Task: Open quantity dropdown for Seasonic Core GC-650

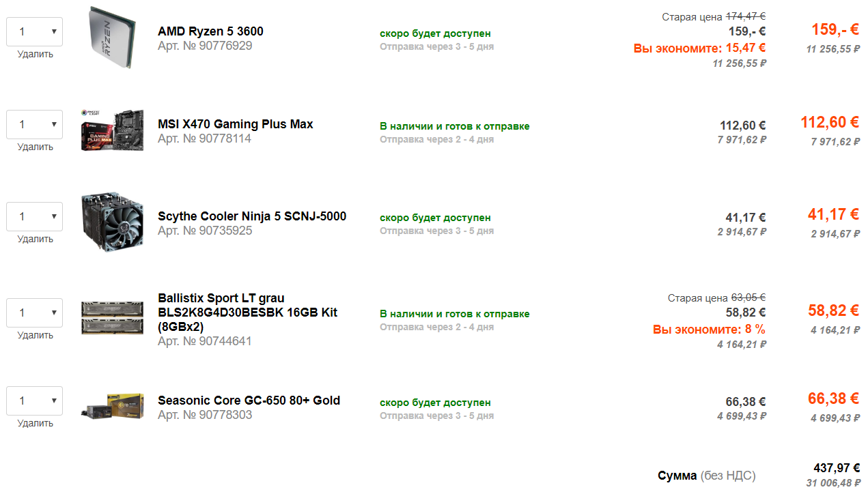Action: coord(35,401)
